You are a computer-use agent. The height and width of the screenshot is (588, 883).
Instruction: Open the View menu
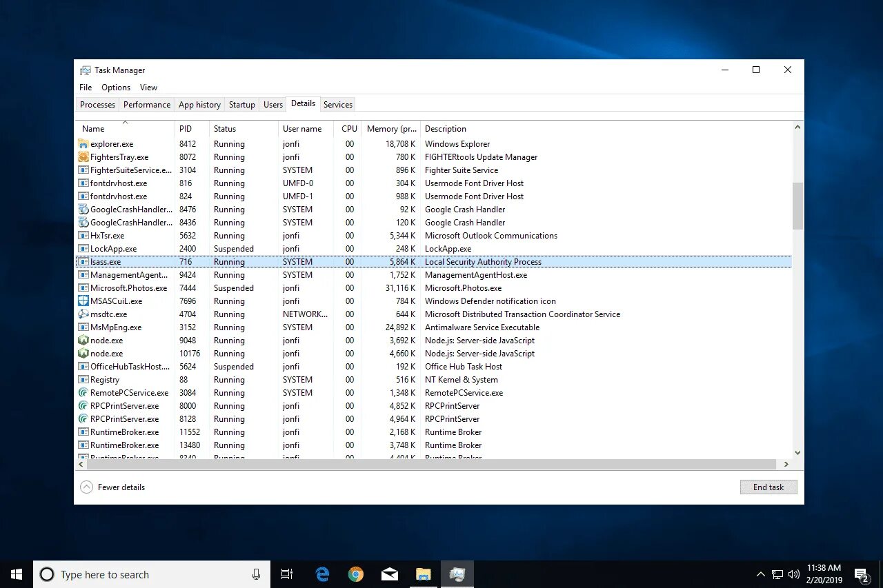tap(149, 88)
